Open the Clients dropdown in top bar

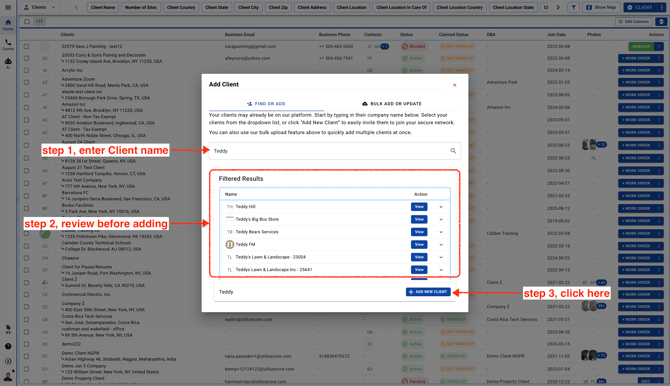pos(40,7)
